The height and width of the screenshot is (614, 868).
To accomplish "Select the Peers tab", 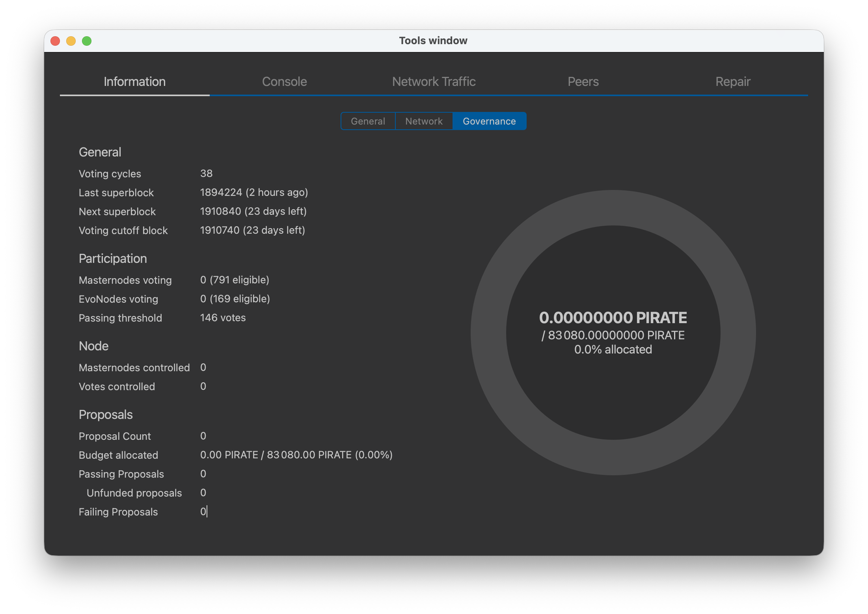I will click(x=583, y=82).
